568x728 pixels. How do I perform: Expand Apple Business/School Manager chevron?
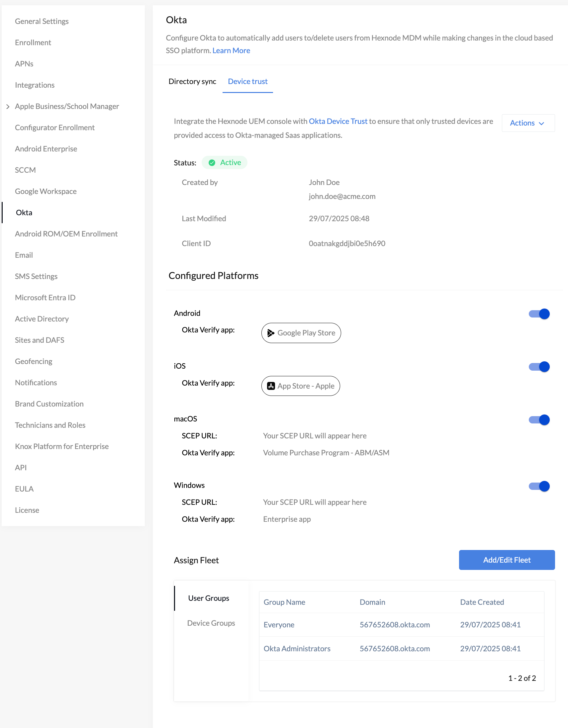(8, 106)
